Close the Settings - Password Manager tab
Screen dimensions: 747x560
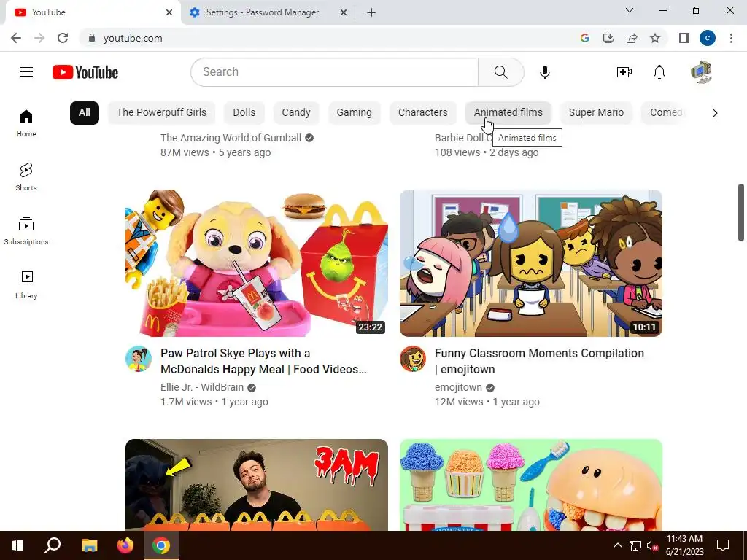[344, 12]
